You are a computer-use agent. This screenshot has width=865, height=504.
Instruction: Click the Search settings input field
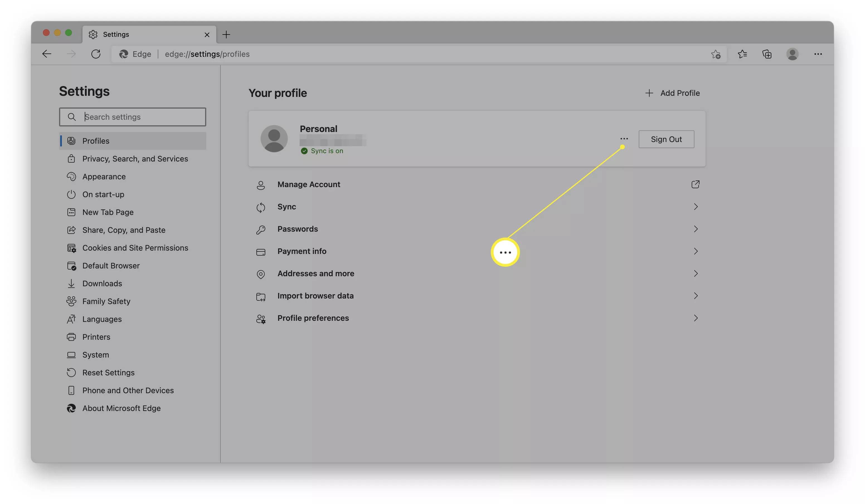132,116
